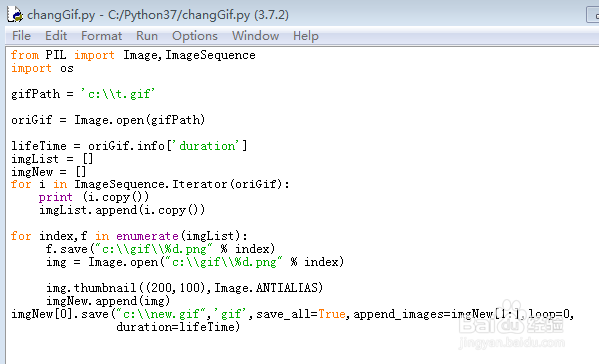
Task: Click the line 'img = Image.open(...)'
Action: click(196, 262)
